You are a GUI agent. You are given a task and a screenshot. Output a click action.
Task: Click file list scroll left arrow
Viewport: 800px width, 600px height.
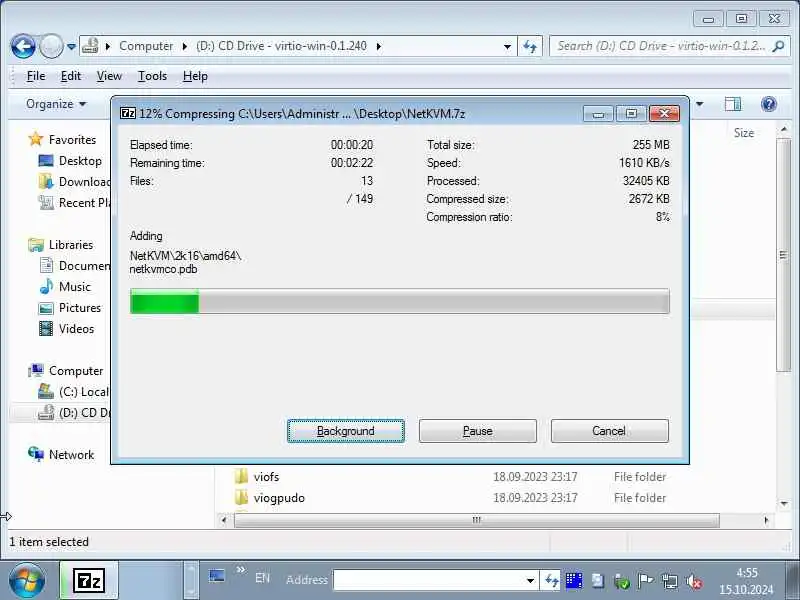224,520
